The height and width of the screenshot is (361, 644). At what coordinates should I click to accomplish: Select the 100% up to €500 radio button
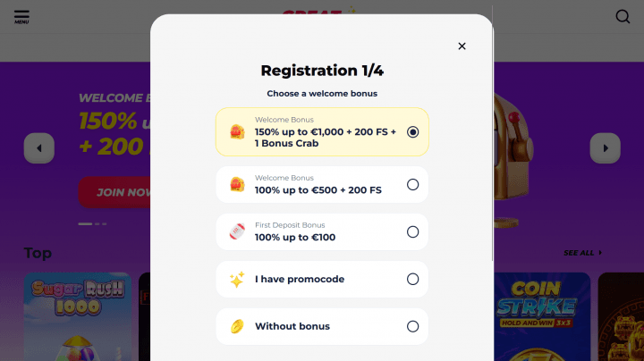[x=412, y=185]
